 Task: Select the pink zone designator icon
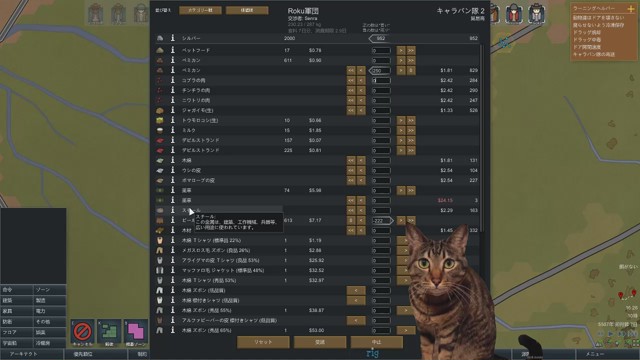tap(136, 332)
